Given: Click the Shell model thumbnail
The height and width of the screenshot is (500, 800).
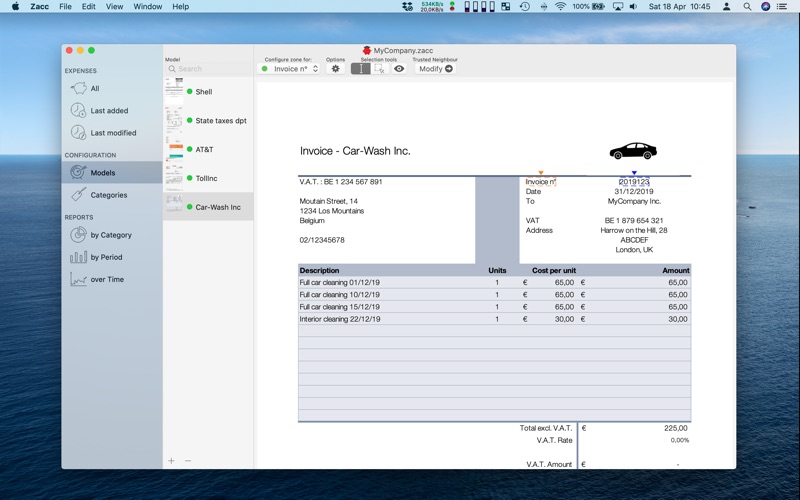Looking at the screenshot, I should tap(174, 91).
